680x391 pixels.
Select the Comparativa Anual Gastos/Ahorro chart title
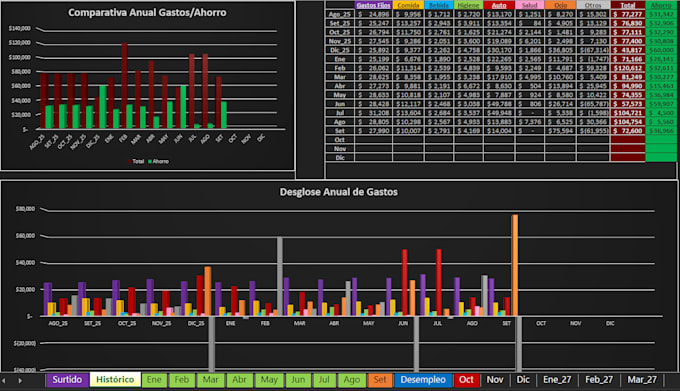click(x=147, y=13)
